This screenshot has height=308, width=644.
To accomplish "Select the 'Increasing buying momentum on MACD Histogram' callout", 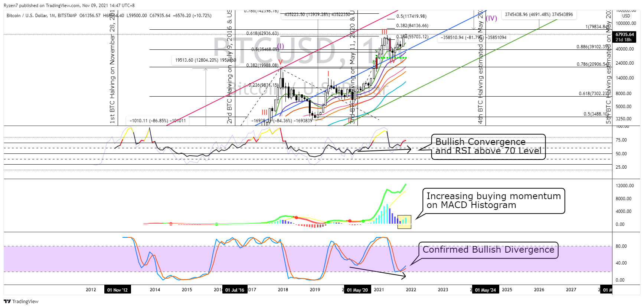I will 494,201.
